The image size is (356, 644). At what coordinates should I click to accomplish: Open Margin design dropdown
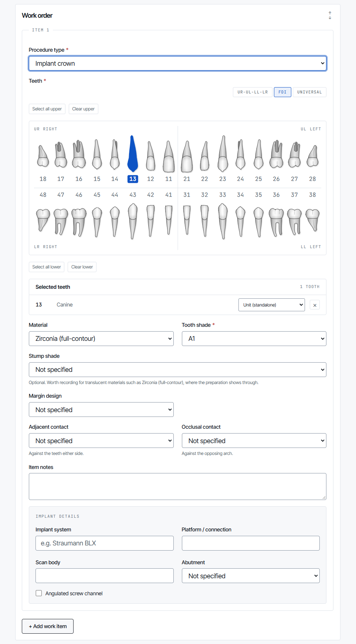point(101,410)
